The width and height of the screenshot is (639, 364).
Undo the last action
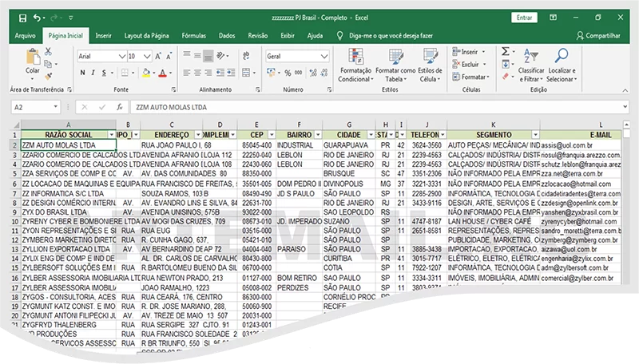click(37, 18)
